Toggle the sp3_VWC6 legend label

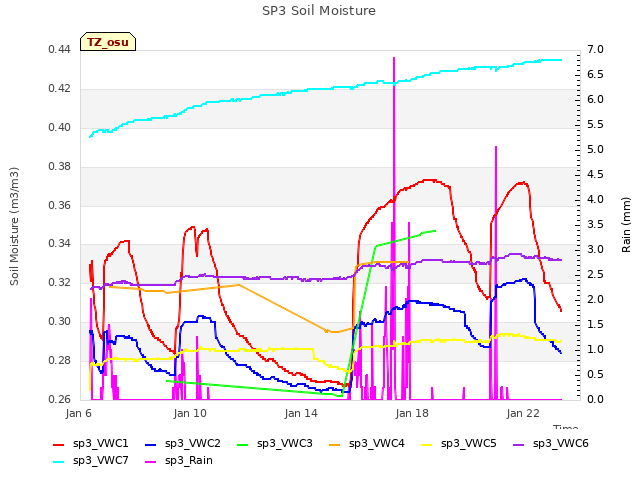[x=561, y=443]
